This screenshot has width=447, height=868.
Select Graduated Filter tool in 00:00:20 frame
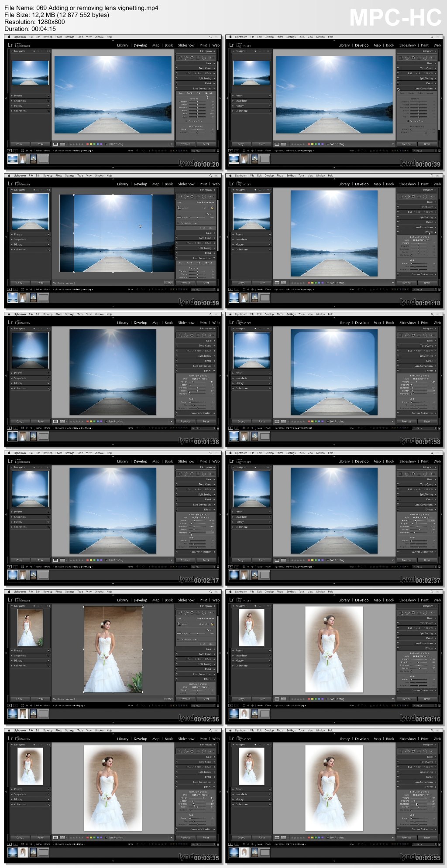pos(198,58)
